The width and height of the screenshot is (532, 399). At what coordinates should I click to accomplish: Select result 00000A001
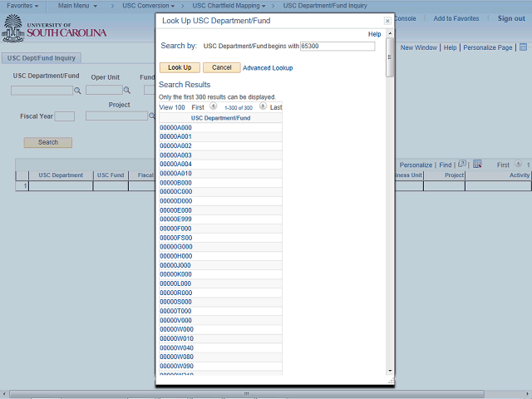(x=175, y=136)
